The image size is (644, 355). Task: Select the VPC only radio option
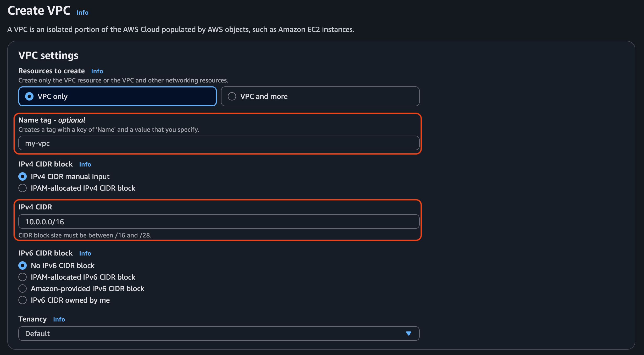point(29,96)
